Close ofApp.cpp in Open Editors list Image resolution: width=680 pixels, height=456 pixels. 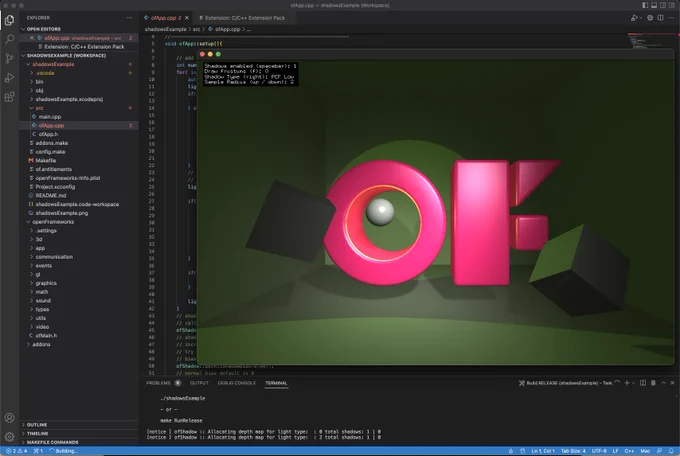[32, 38]
